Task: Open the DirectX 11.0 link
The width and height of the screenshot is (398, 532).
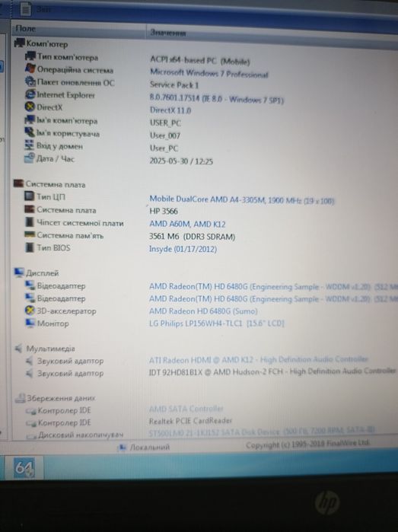Action: [x=170, y=110]
